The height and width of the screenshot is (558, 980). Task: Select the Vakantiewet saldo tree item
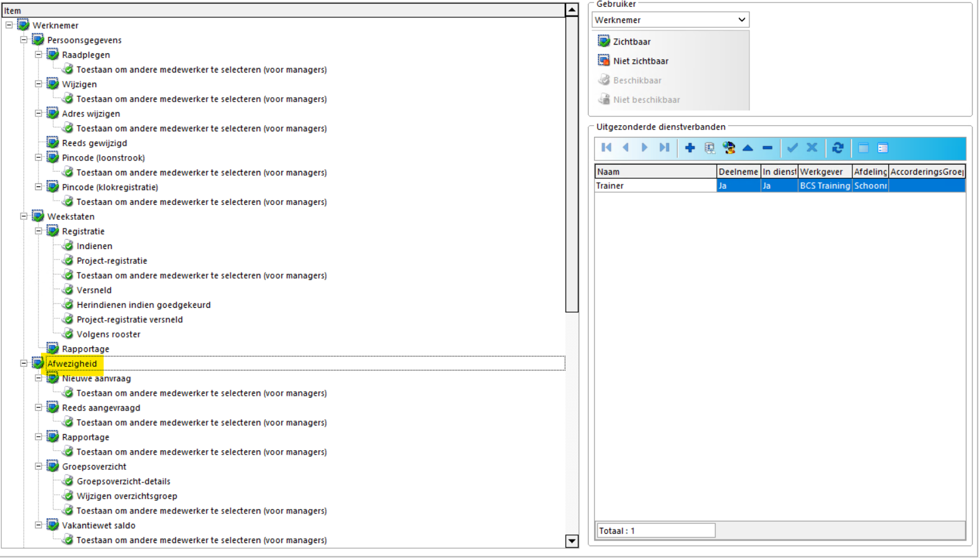point(98,526)
